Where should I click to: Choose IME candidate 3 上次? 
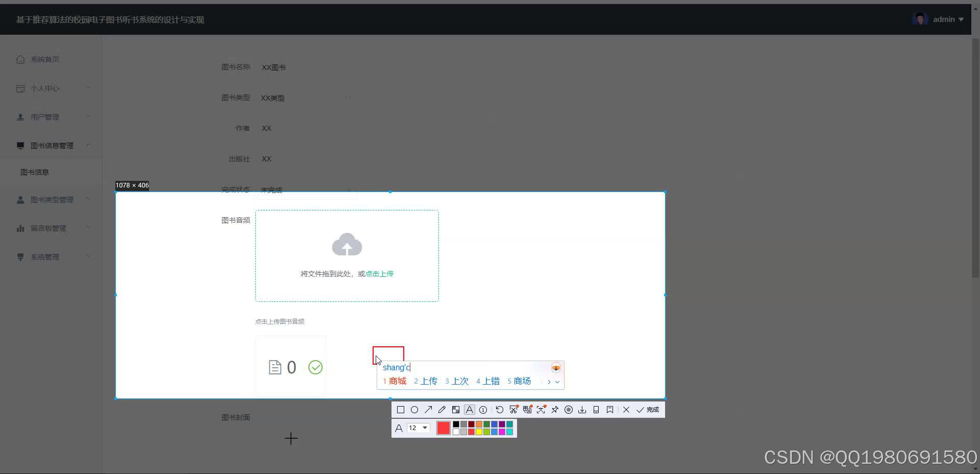[x=457, y=381]
